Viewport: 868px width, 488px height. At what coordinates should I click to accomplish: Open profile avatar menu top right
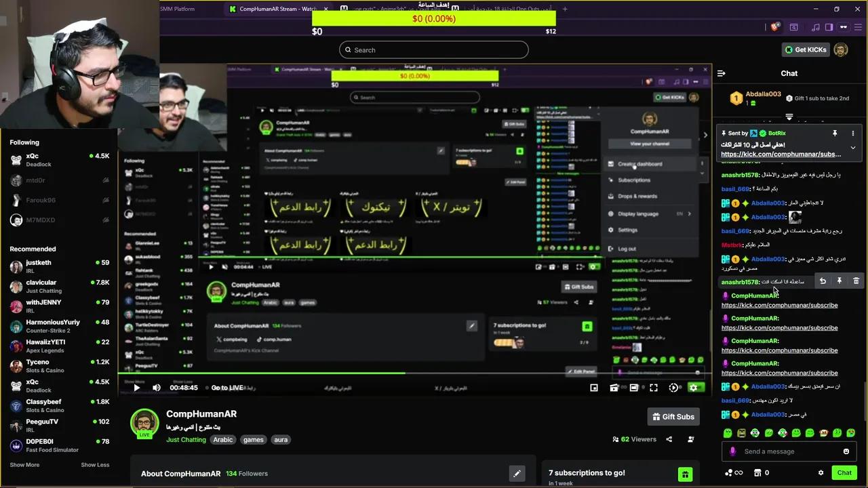click(841, 49)
